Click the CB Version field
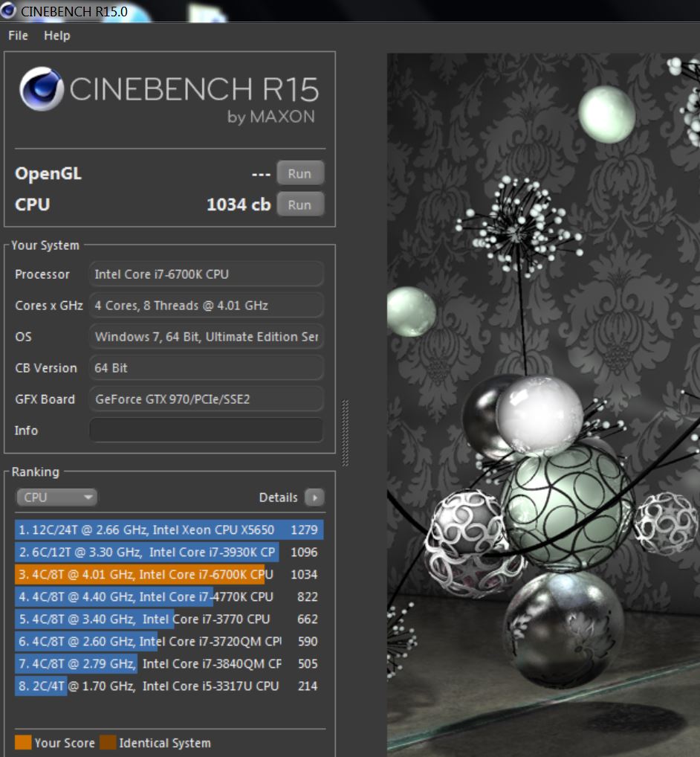Image resolution: width=700 pixels, height=757 pixels. tap(207, 368)
